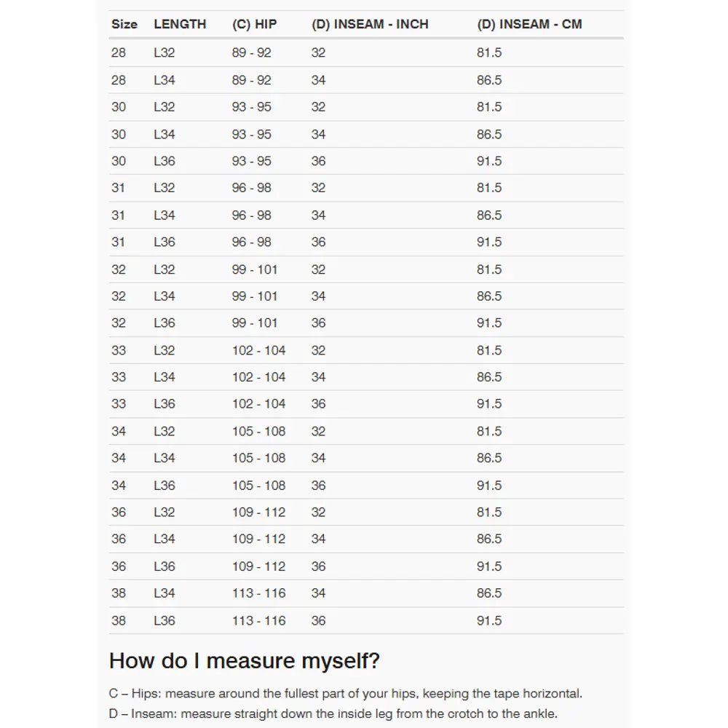Click size 36 in the L36 row

(119, 566)
